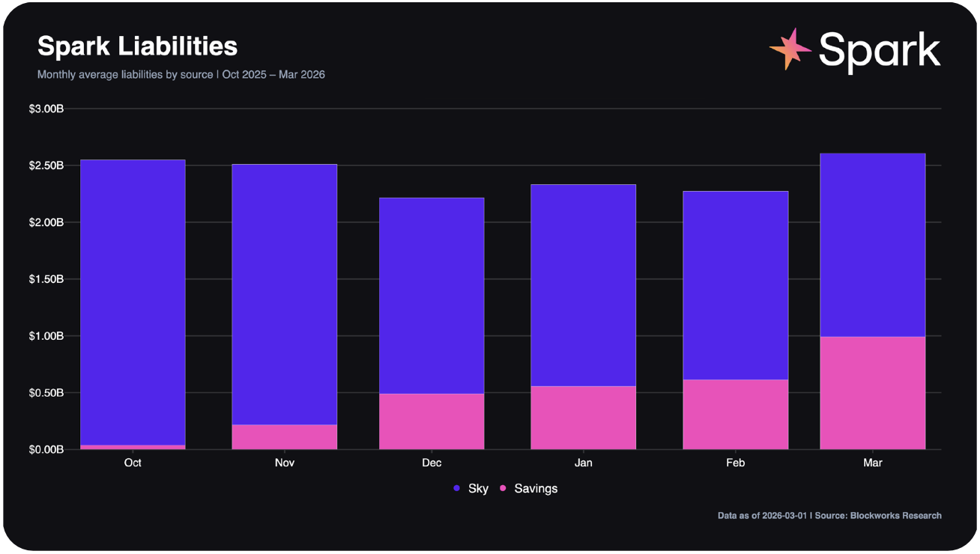Click the $1.00B axis label

[x=46, y=336]
